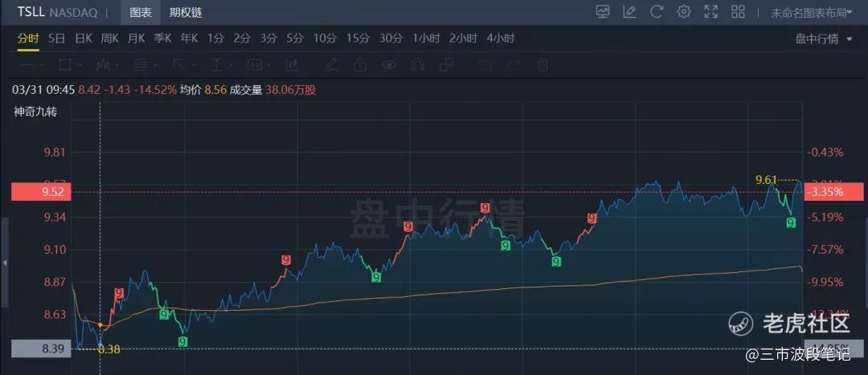Viewport: 868px width, 375px height.
Task: Switch to the 期权链 tab
Action: click(186, 12)
